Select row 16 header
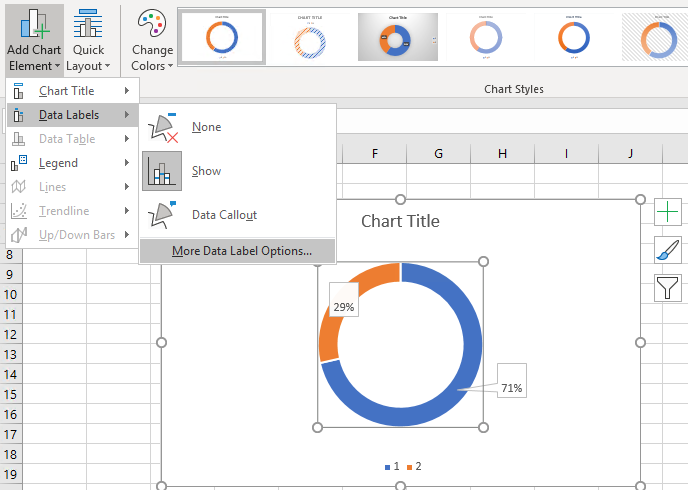 11,415
